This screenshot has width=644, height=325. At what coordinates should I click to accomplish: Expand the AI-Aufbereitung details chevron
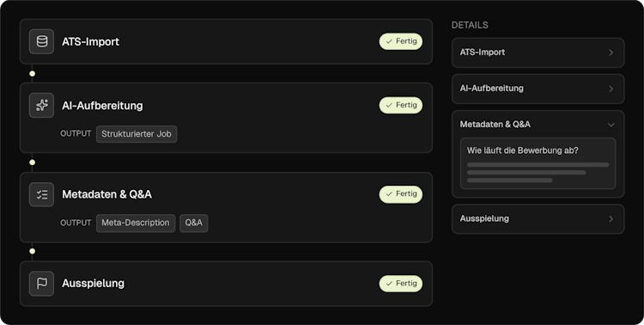(x=611, y=89)
